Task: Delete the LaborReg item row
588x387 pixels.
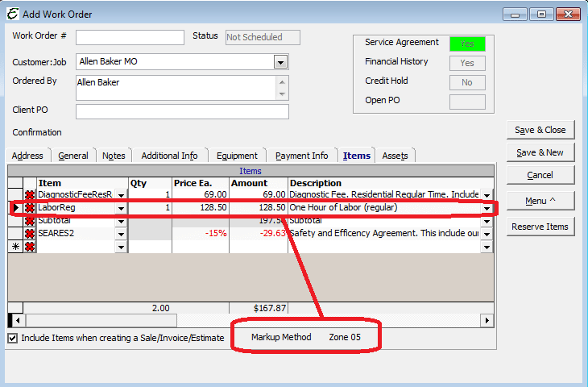Action: click(x=30, y=207)
